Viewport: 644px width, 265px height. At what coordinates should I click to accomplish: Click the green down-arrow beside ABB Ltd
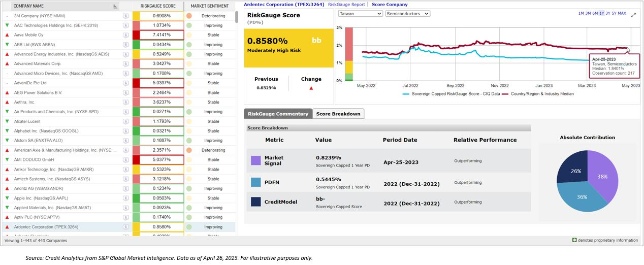(6, 45)
